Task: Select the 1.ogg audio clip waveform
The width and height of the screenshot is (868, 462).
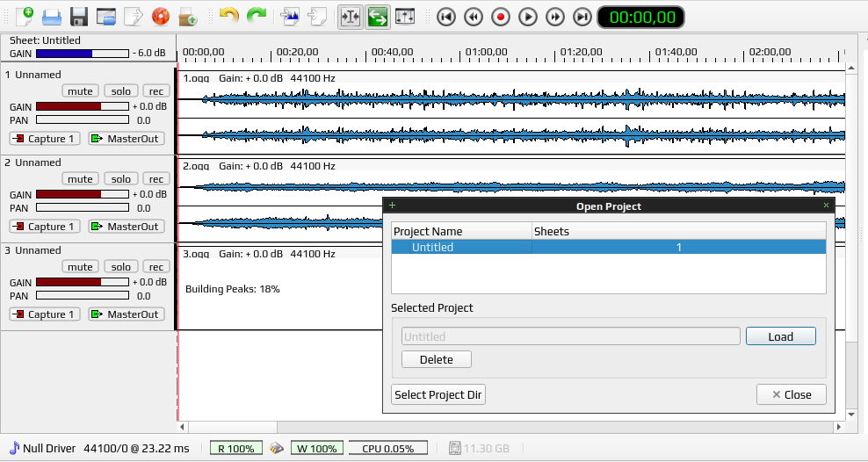Action: 511,112
